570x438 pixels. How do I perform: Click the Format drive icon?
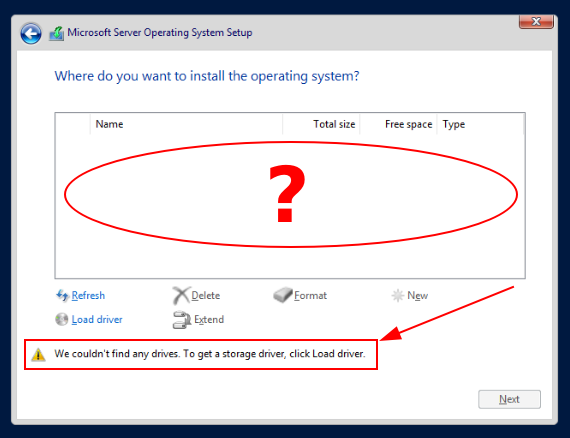tap(283, 295)
